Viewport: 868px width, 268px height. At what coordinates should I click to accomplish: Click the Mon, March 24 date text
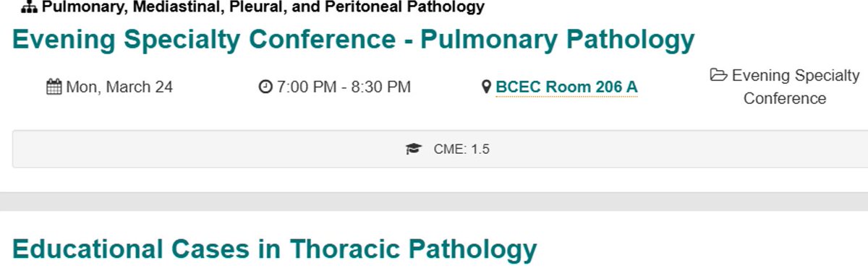119,87
